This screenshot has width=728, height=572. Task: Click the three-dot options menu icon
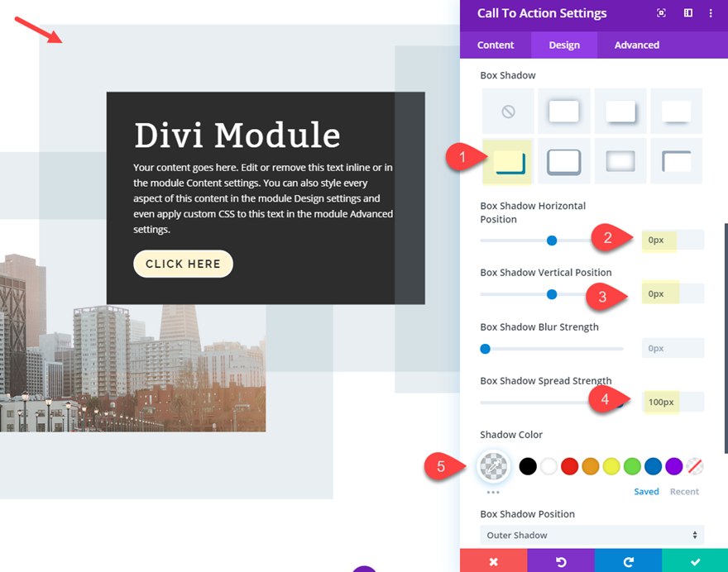[710, 12]
